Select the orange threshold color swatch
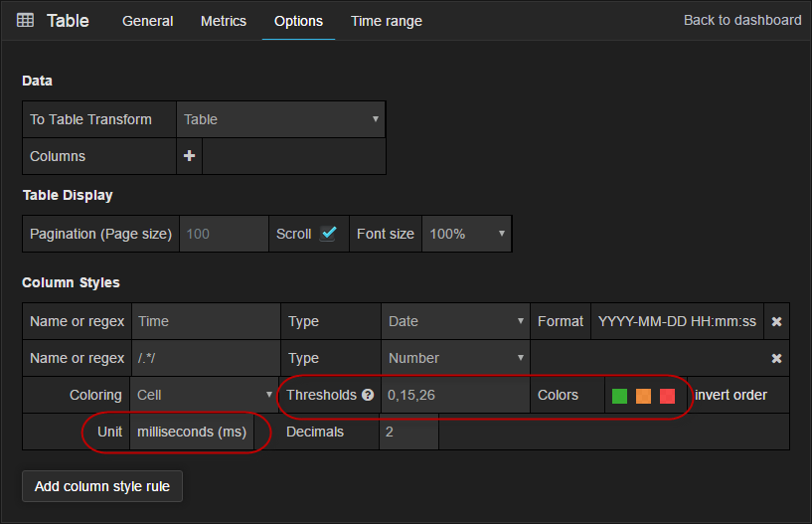 643,396
